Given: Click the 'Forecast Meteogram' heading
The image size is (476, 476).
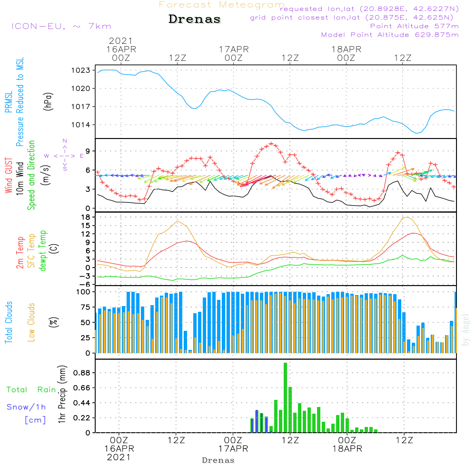Looking at the screenshot, I should (x=222, y=5).
